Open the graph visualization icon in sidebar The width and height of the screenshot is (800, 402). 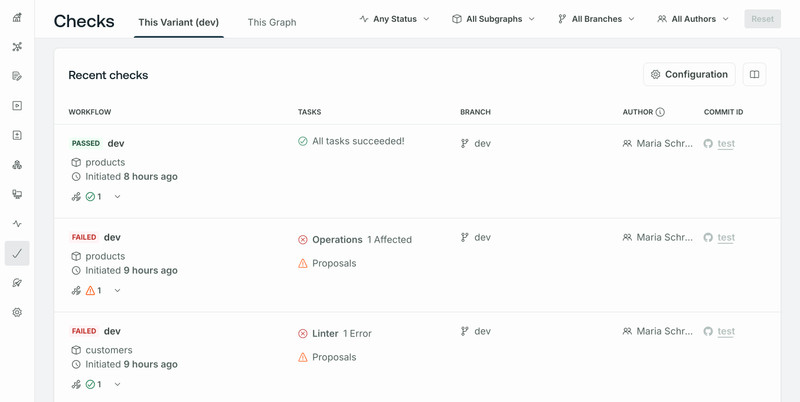(17, 47)
